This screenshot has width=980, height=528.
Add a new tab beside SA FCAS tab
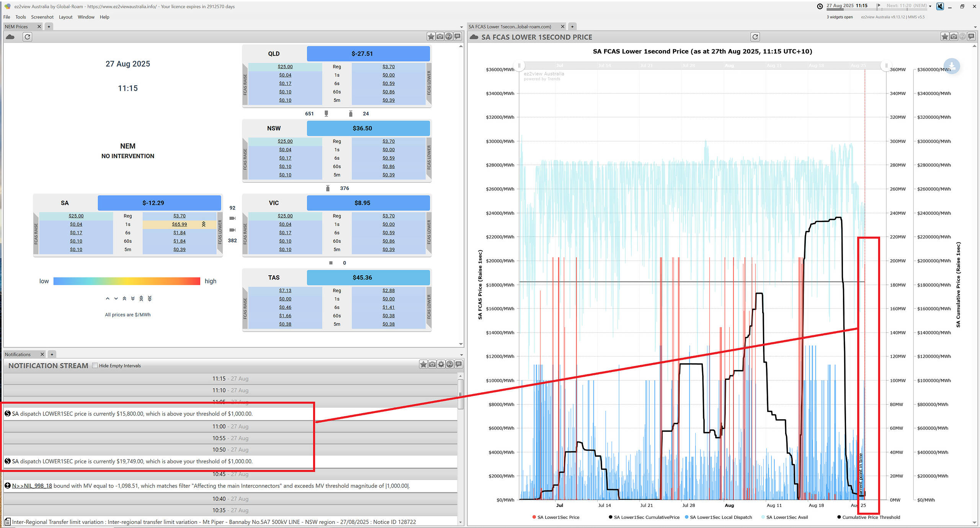(x=572, y=26)
